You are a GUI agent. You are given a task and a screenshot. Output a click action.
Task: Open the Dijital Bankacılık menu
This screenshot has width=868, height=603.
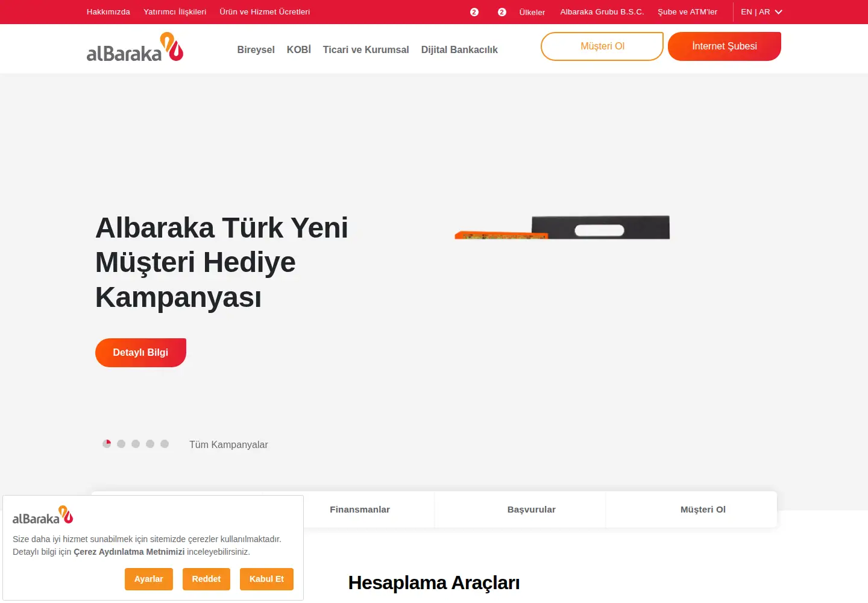(459, 49)
